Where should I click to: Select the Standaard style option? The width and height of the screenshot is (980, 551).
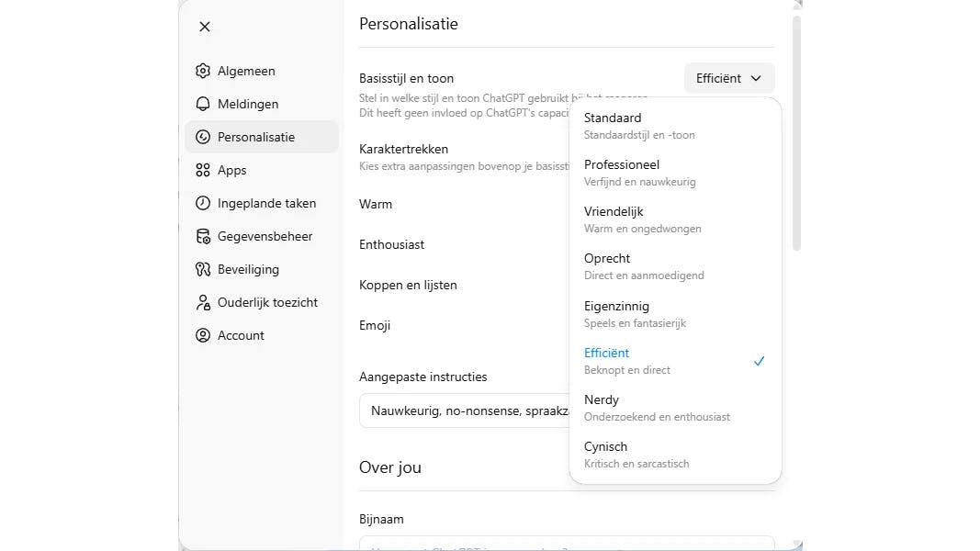(674, 126)
